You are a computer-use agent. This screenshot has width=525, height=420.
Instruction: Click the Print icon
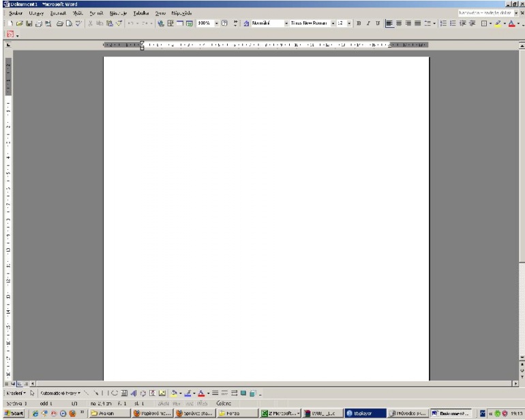pyautogui.click(x=59, y=23)
